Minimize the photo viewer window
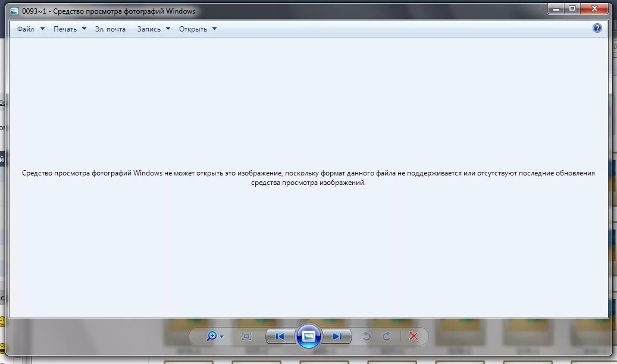 point(556,9)
